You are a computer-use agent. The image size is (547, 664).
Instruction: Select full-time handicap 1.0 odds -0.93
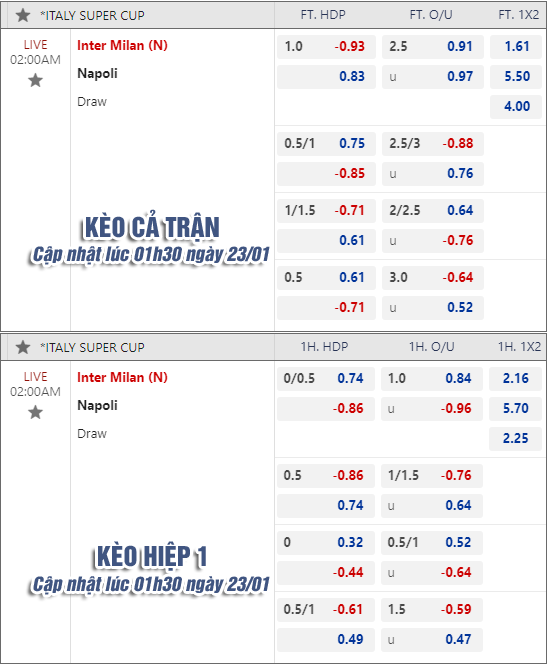[326, 47]
